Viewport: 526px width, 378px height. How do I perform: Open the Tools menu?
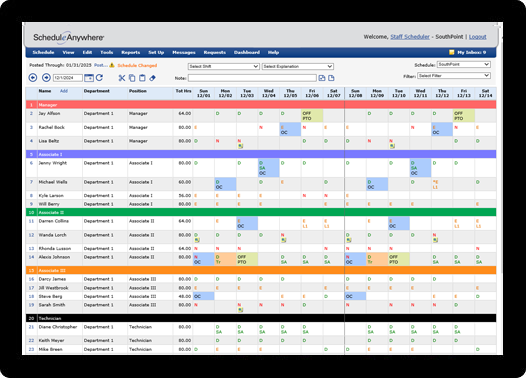click(x=107, y=52)
